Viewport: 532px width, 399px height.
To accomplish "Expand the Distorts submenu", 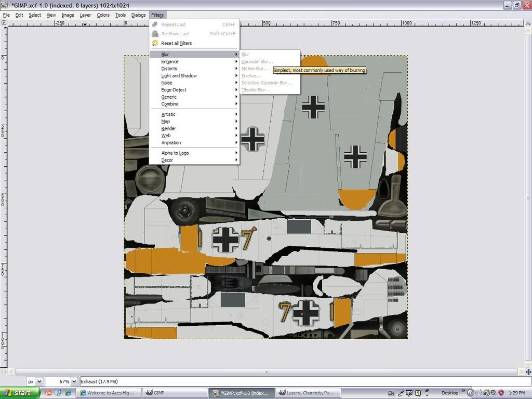I will [194, 69].
